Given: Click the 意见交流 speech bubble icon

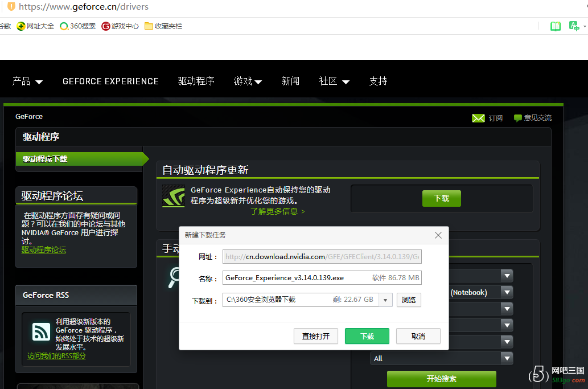Looking at the screenshot, I should (517, 118).
